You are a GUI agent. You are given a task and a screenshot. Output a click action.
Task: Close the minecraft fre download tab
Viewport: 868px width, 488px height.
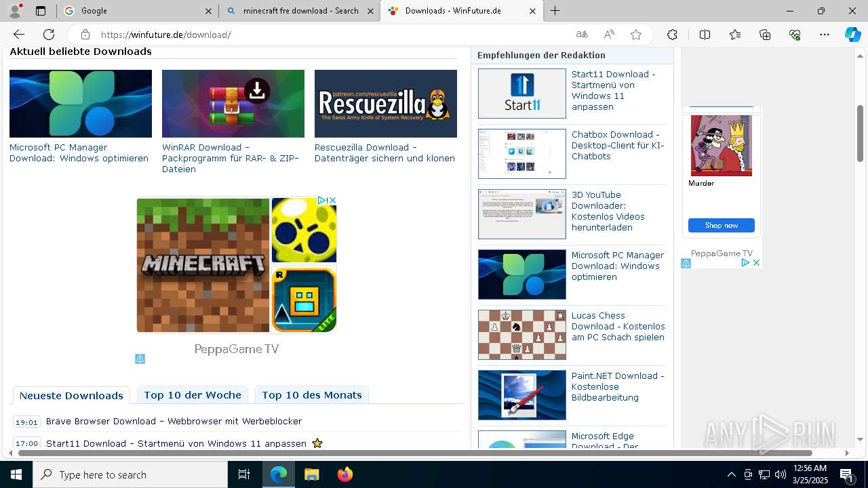[370, 11]
